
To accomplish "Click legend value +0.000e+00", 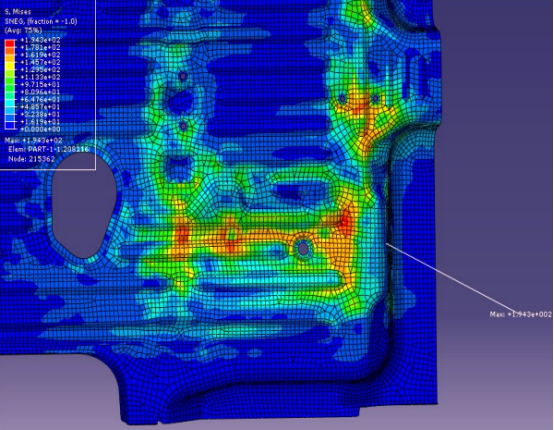I will click(x=40, y=129).
